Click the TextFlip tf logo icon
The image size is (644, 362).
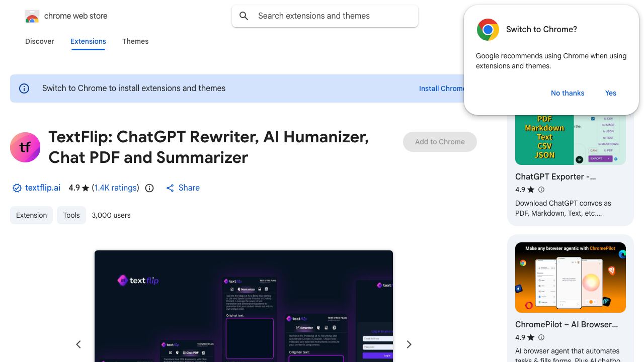[x=25, y=147]
